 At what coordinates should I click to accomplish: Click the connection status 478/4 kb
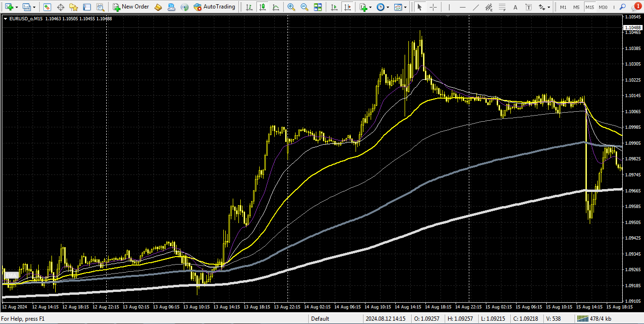594,319
